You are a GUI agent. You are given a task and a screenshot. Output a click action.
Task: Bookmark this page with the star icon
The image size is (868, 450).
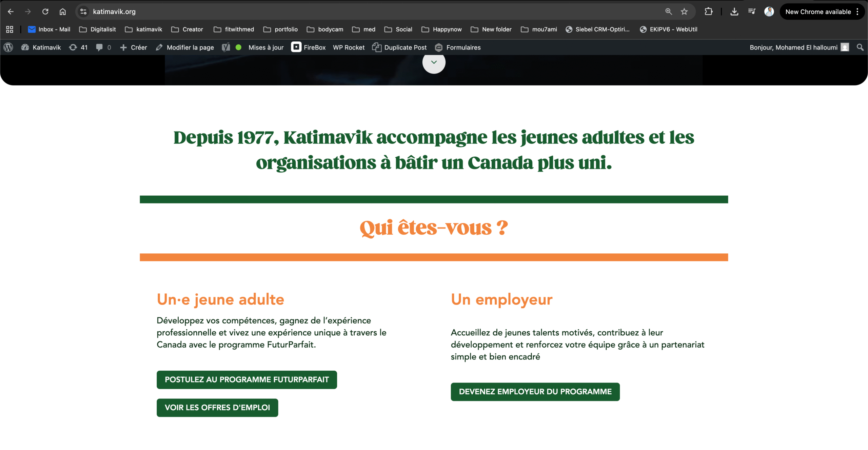point(684,12)
